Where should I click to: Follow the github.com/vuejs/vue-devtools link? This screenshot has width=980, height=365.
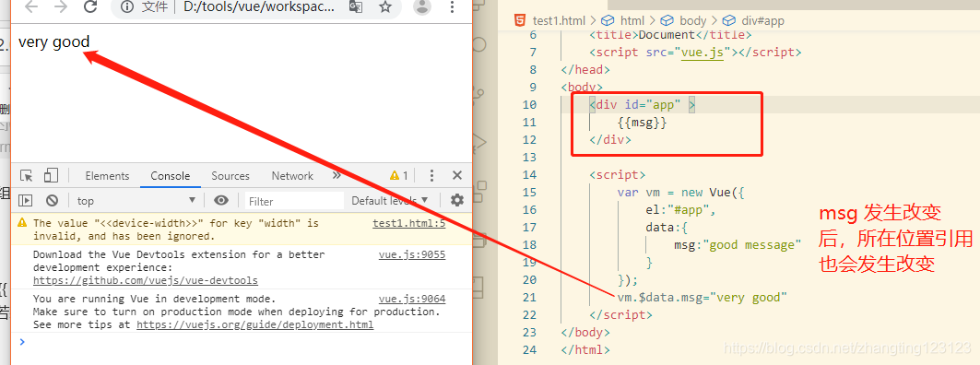(x=146, y=280)
